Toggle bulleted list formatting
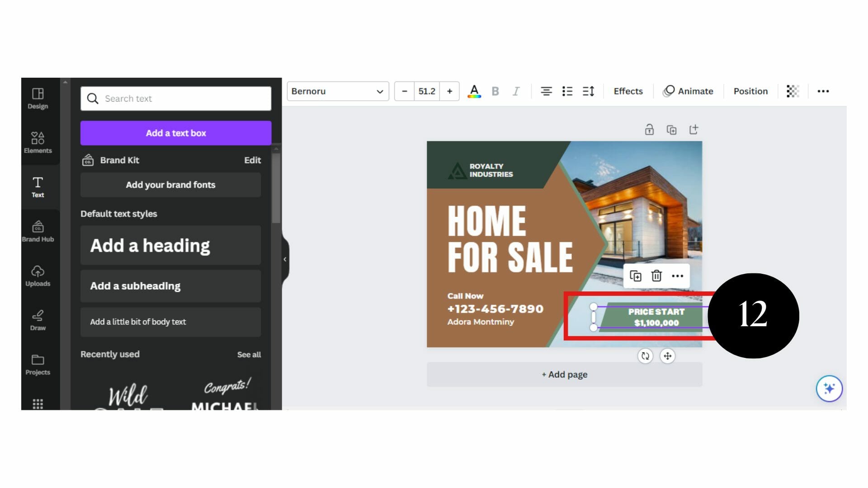868x488 pixels. (x=567, y=91)
